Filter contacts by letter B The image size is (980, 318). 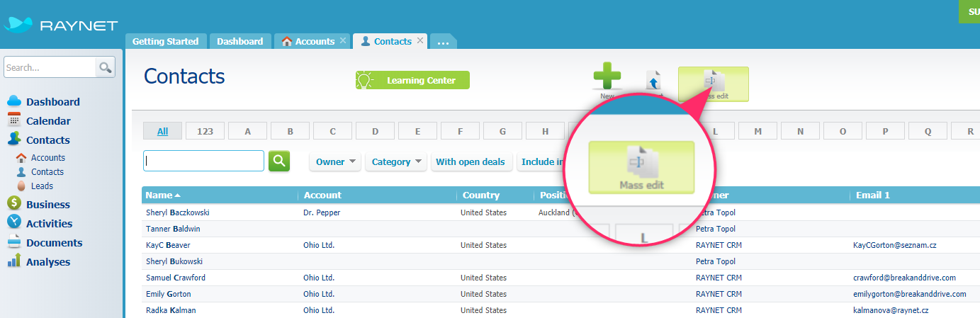click(291, 131)
